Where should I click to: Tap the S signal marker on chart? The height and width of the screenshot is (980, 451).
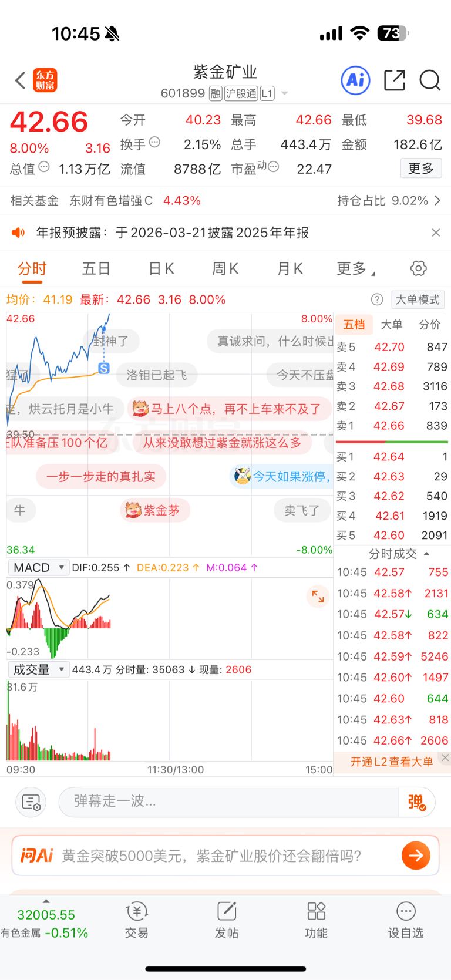104,369
